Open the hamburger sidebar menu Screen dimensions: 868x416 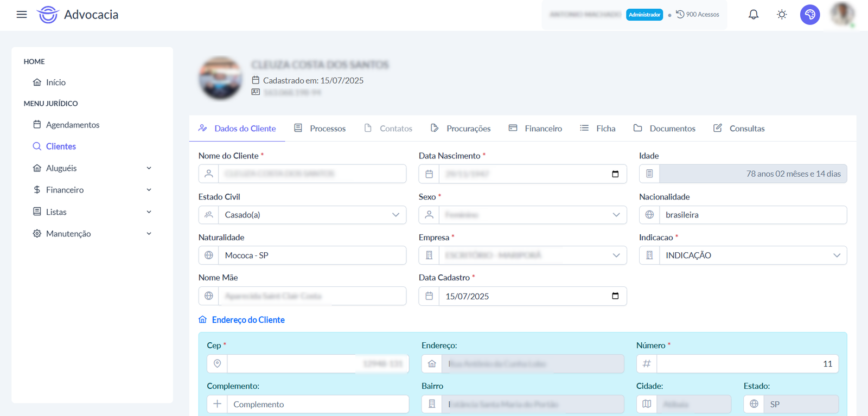pos(22,15)
